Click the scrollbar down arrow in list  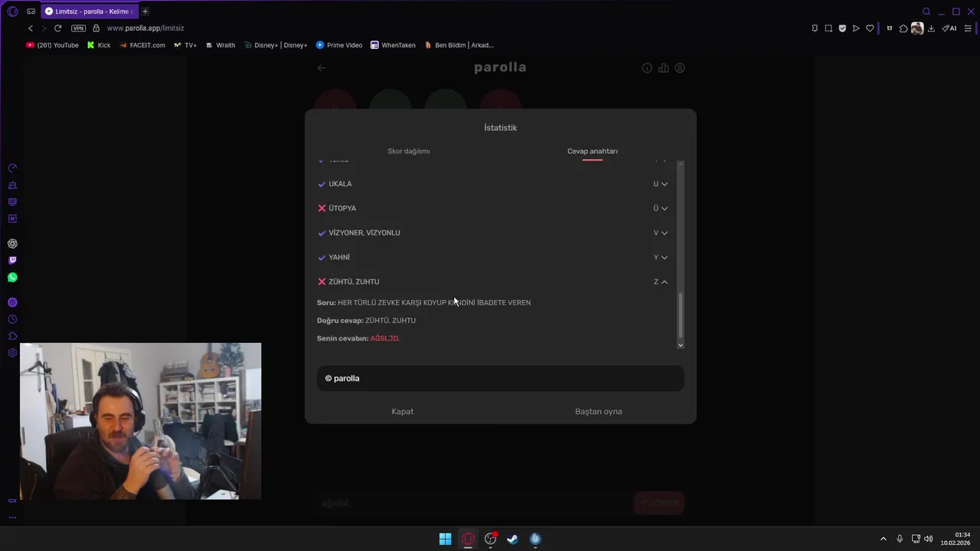(x=680, y=345)
